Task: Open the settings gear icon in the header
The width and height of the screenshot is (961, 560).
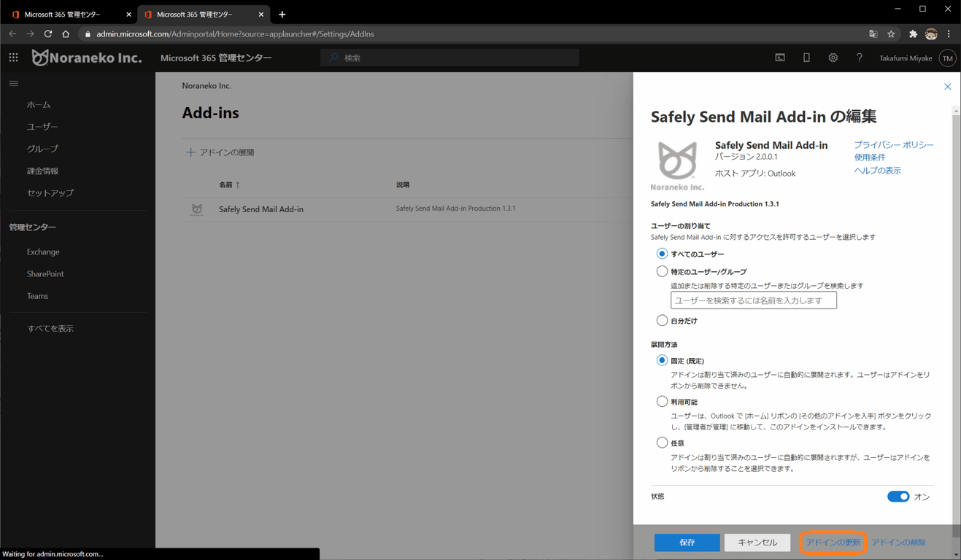Action: tap(833, 58)
